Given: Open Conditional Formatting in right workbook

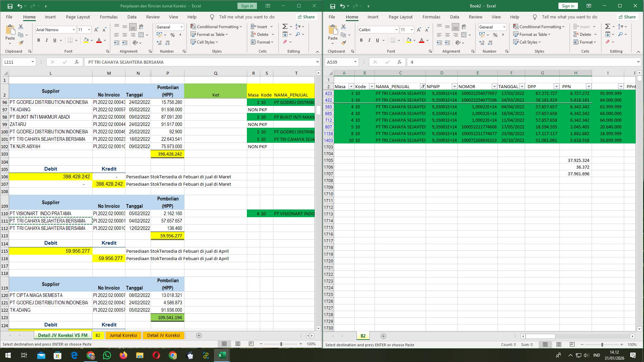Looking at the screenshot, I should coord(539,26).
